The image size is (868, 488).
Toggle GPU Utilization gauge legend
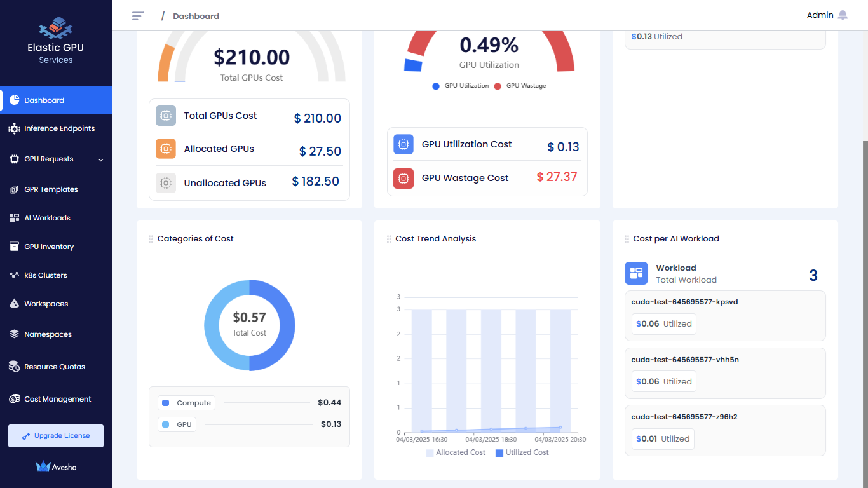click(461, 86)
